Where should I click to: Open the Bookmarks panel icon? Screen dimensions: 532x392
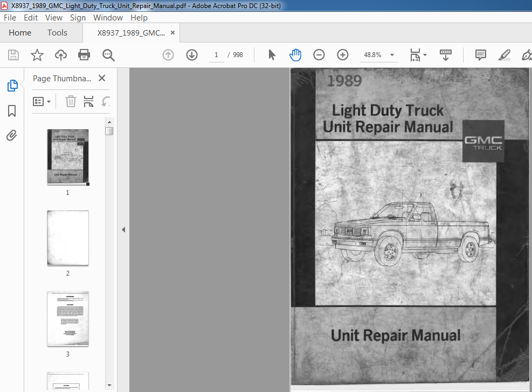[x=12, y=110]
